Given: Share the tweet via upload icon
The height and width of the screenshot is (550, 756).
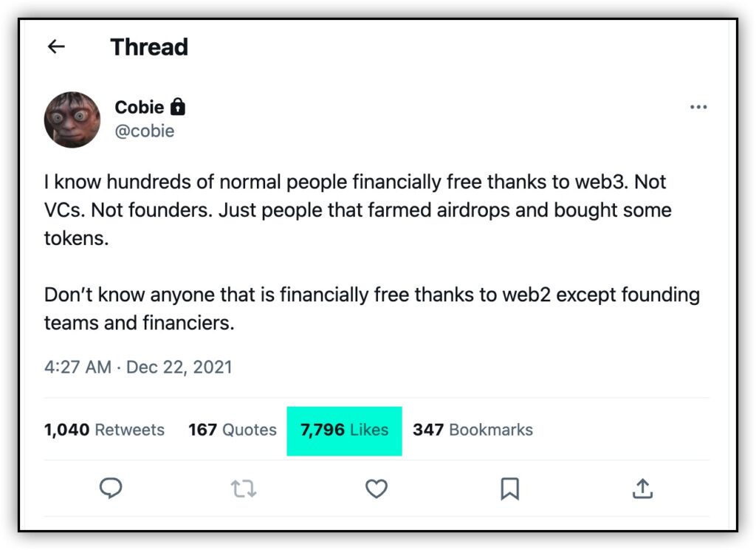Looking at the screenshot, I should pyautogui.click(x=642, y=488).
